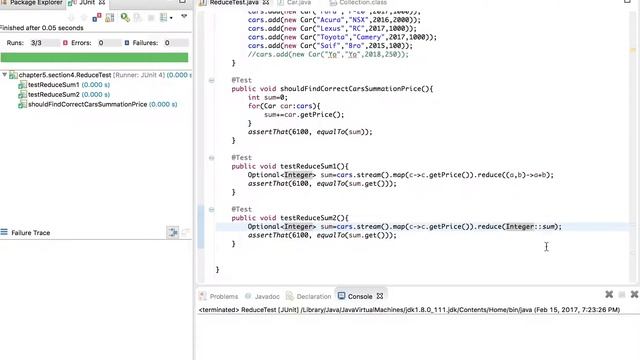
Task: Click Integer::sum in reduce call
Action: [530, 227]
